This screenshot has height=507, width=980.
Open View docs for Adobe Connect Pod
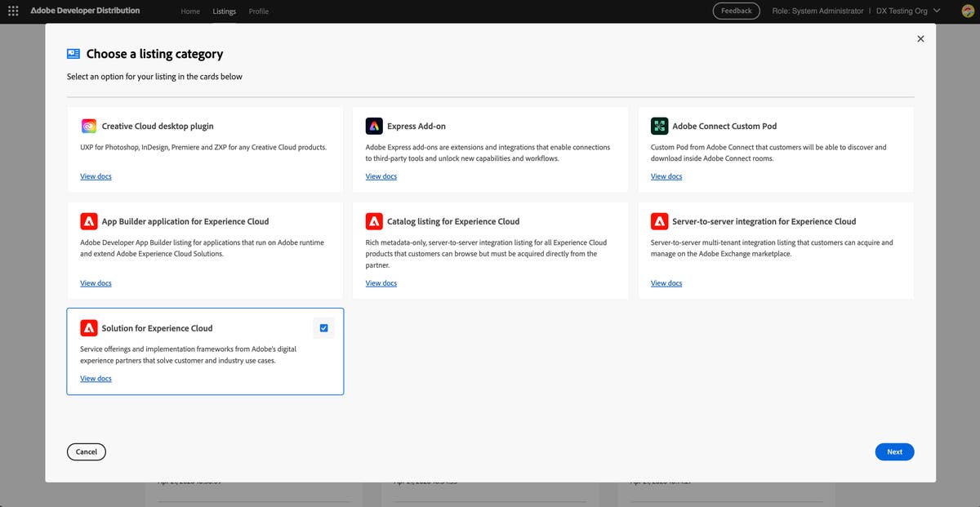point(666,176)
